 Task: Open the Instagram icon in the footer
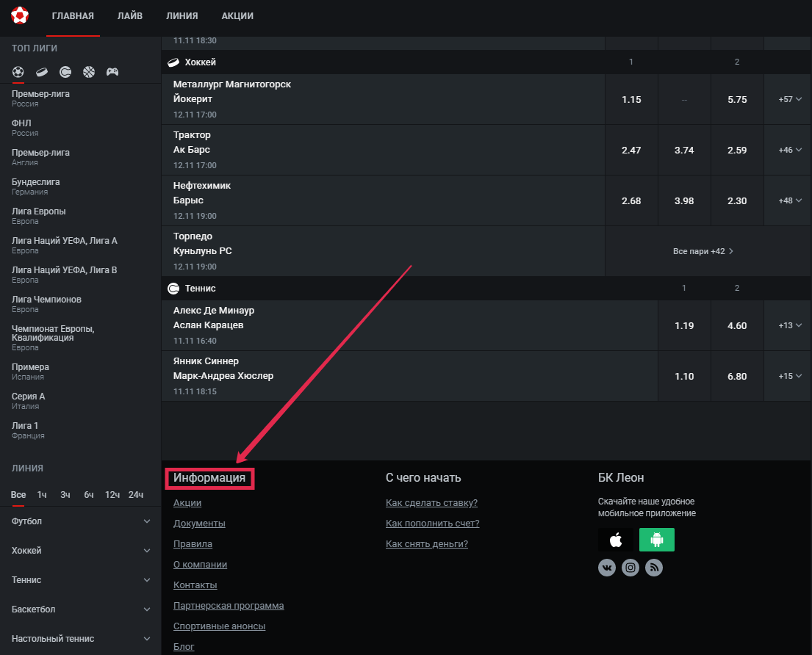(x=630, y=568)
